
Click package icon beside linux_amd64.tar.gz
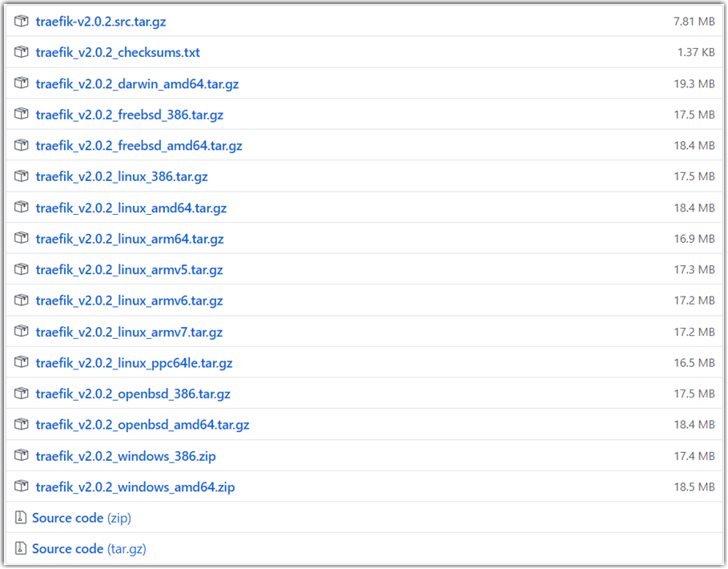click(x=21, y=207)
